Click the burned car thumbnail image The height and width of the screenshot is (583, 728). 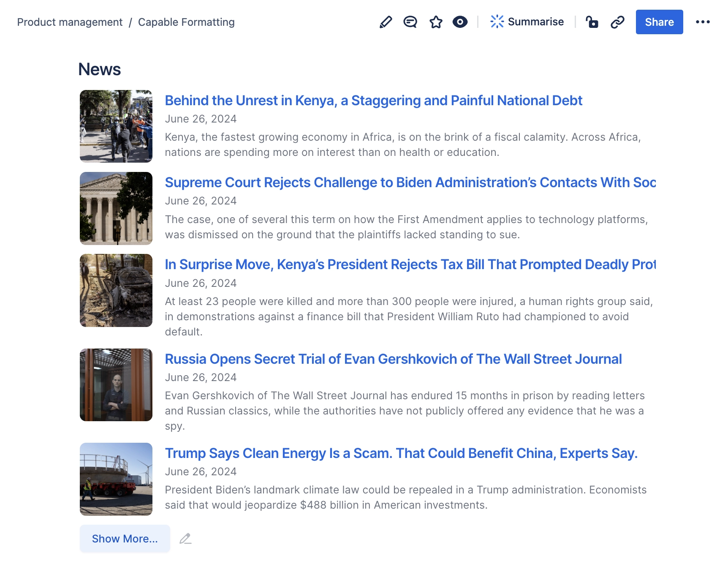116,290
